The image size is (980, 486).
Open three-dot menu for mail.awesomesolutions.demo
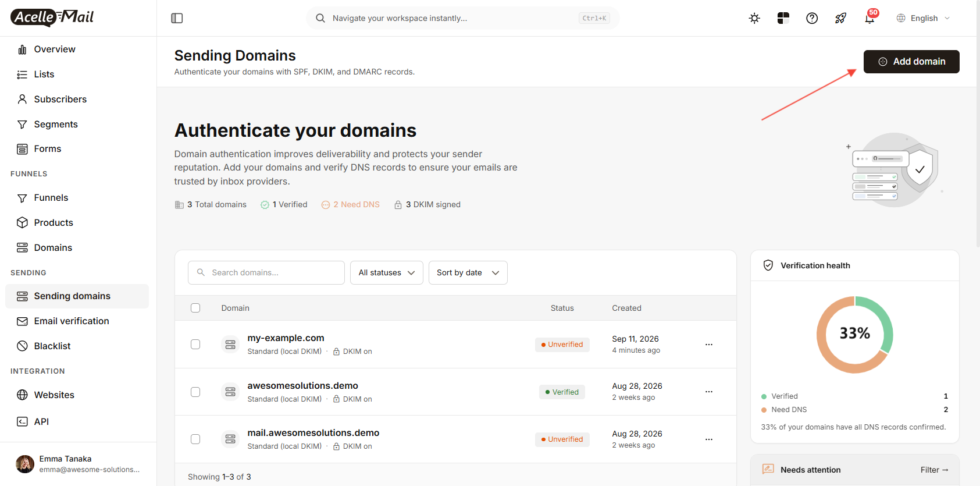coord(709,439)
